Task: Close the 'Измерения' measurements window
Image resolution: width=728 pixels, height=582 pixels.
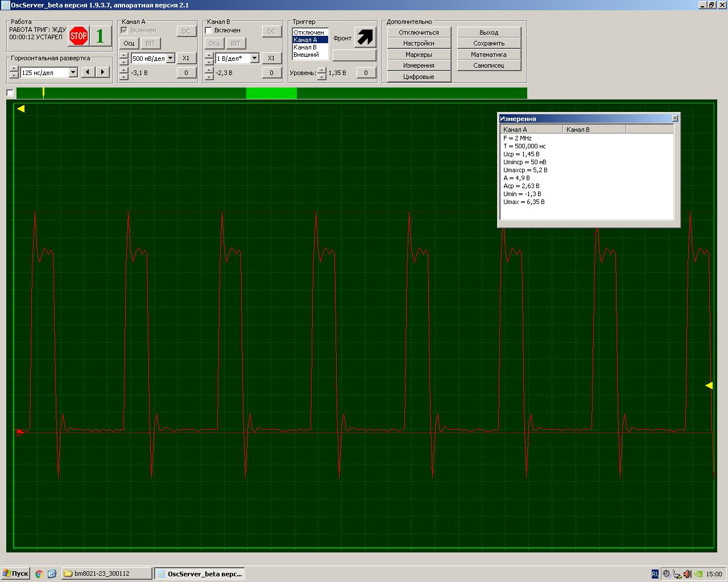Action: [x=675, y=118]
